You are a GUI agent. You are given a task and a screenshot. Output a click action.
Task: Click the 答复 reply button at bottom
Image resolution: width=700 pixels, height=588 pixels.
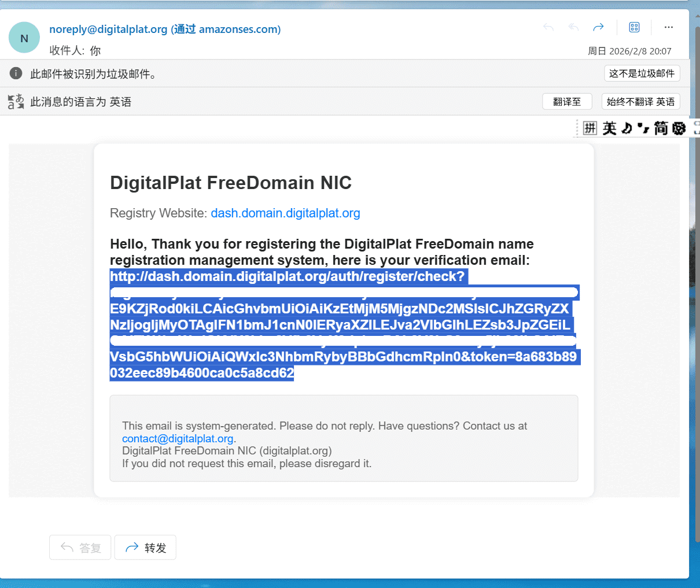tap(80, 548)
